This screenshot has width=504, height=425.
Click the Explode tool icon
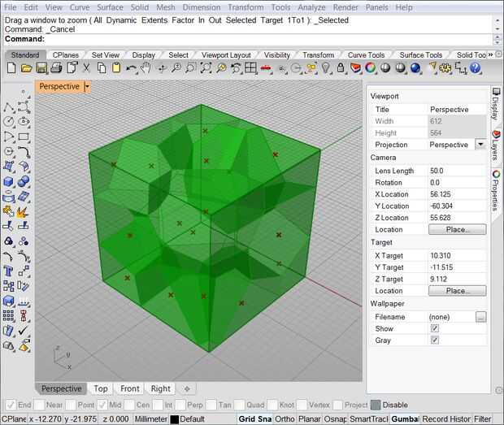24,212
